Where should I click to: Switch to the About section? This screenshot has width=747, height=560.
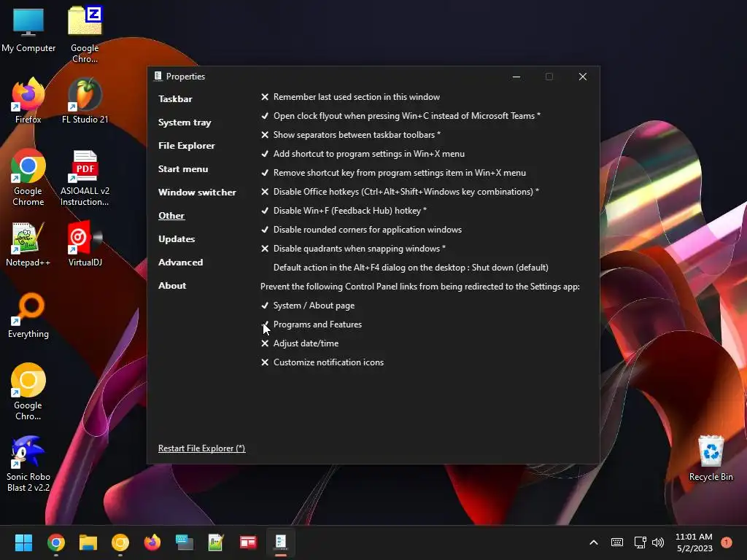[172, 286]
